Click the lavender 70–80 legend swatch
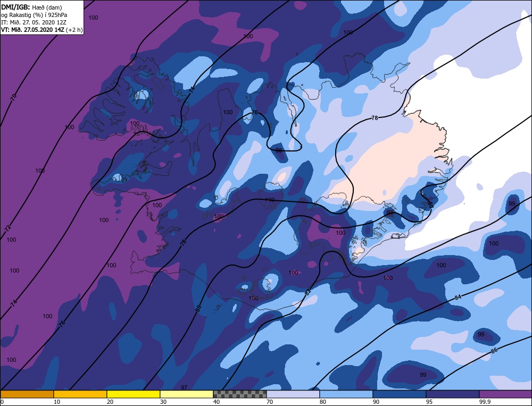This screenshot has width=532, height=406. (x=293, y=394)
